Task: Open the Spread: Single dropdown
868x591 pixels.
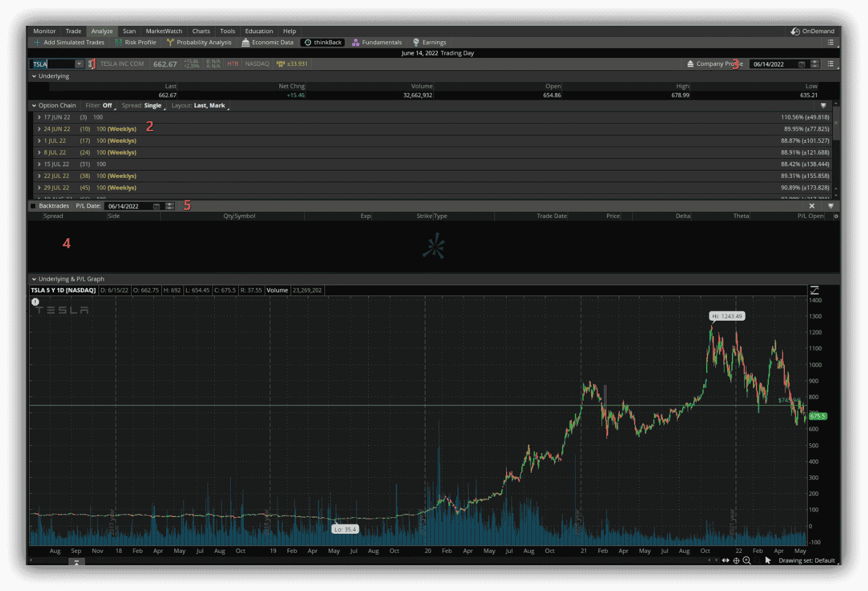Action: click(143, 106)
